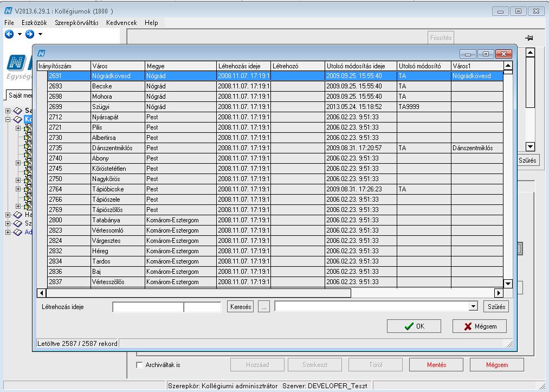
Task: Click the Vértesszőlős cell
Action: (x=118, y=282)
